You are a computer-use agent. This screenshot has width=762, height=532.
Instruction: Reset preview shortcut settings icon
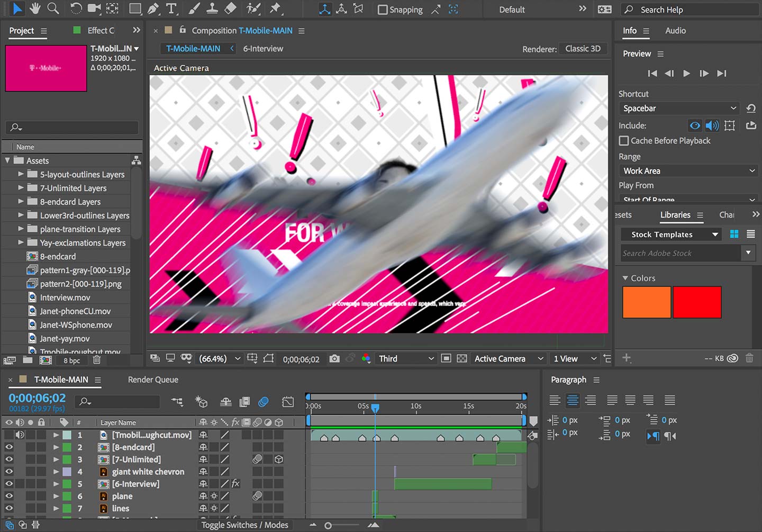pos(750,108)
